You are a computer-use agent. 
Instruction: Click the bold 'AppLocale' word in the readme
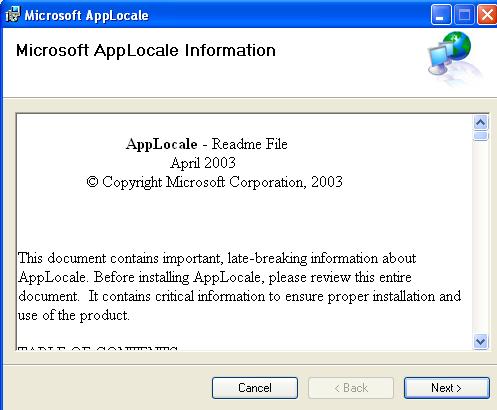pos(162,144)
